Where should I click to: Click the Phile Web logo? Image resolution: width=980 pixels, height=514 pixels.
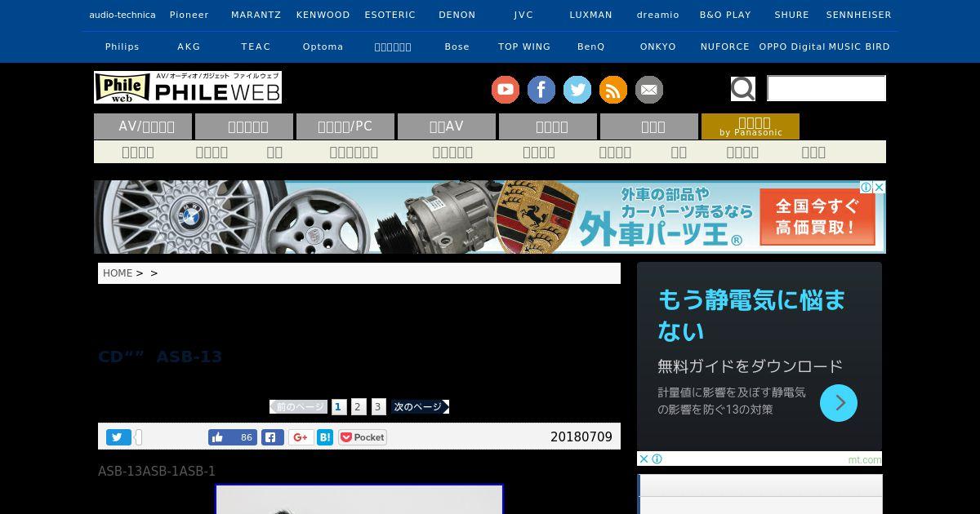pos(188,87)
